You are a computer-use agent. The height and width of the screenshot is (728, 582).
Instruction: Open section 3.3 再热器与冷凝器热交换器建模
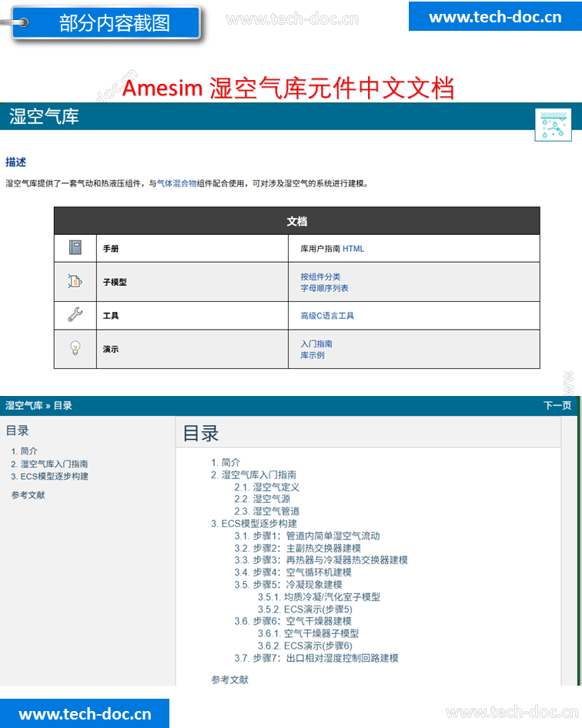point(321,560)
